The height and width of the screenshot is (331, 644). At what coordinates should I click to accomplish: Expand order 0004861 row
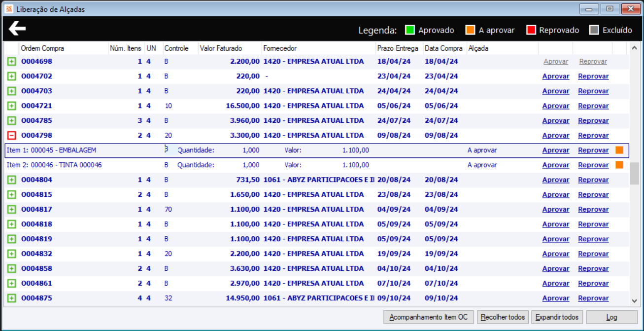click(11, 284)
